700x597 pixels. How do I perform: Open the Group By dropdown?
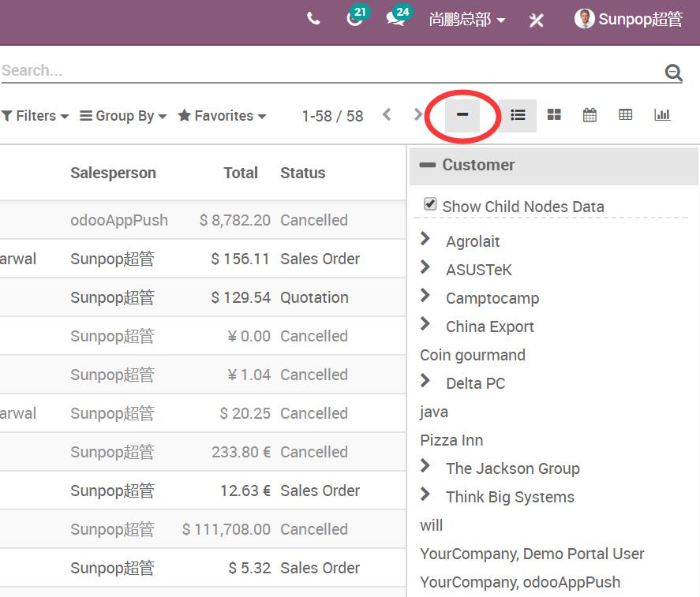pyautogui.click(x=124, y=116)
